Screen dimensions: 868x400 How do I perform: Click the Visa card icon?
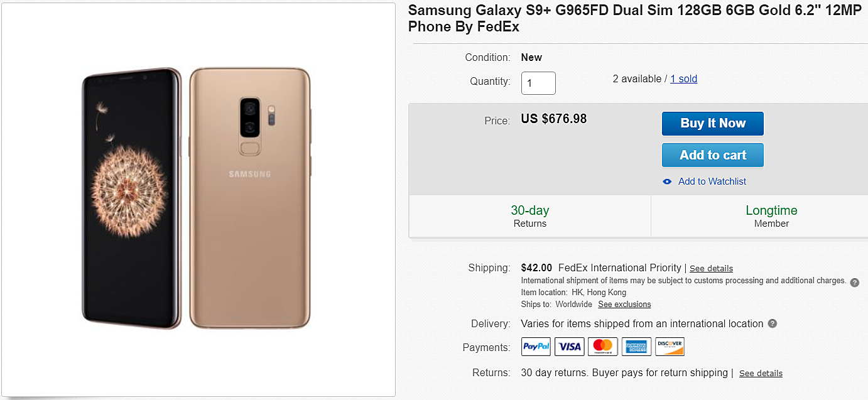[570, 347]
